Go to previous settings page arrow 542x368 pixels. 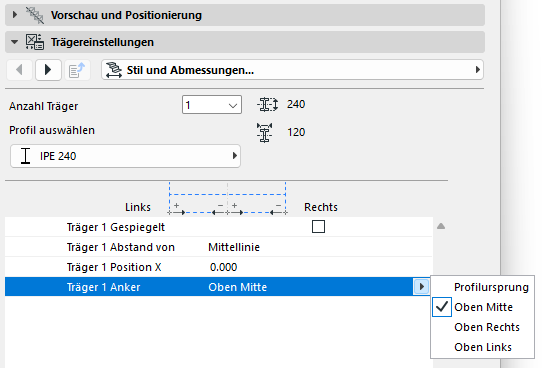click(x=19, y=70)
